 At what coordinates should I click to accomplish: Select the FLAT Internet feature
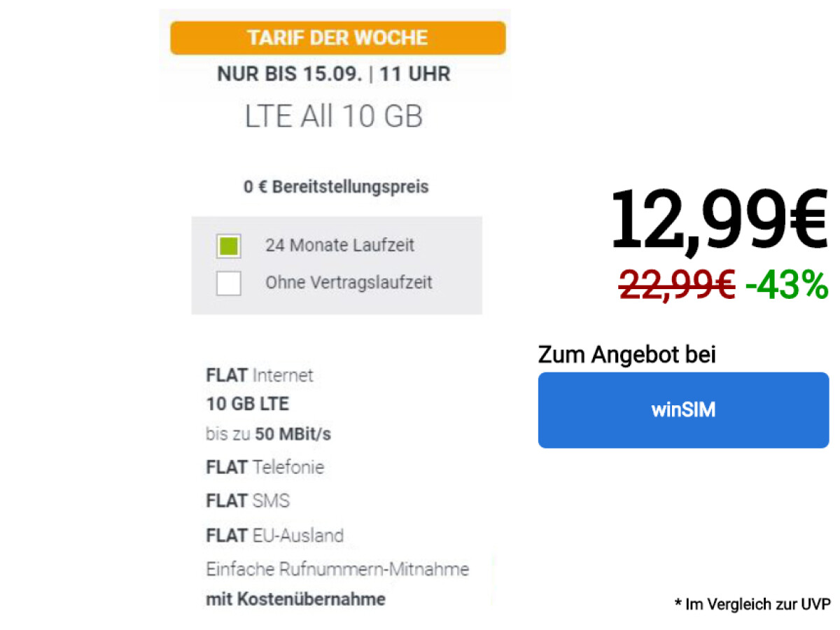(x=259, y=375)
